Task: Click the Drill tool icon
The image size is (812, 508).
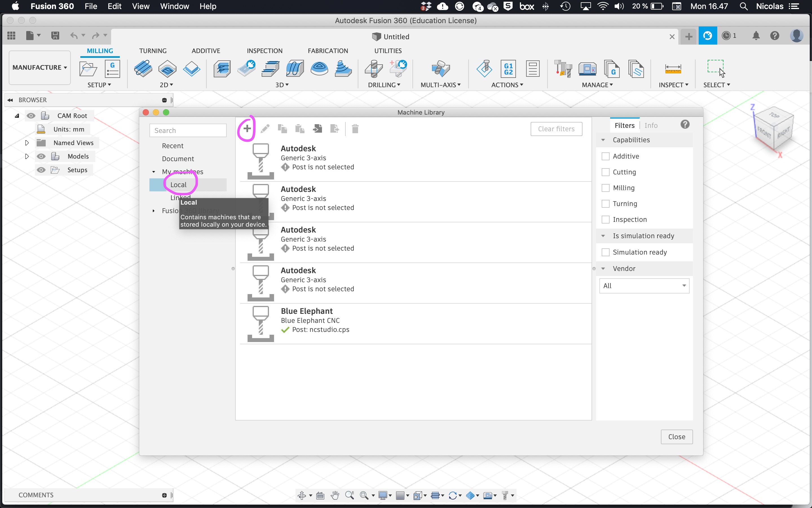Action: pos(374,69)
